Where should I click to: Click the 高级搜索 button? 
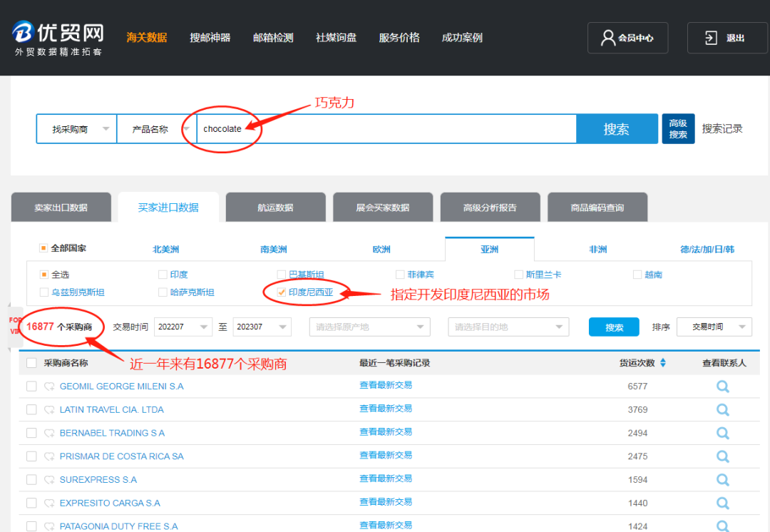click(x=678, y=129)
